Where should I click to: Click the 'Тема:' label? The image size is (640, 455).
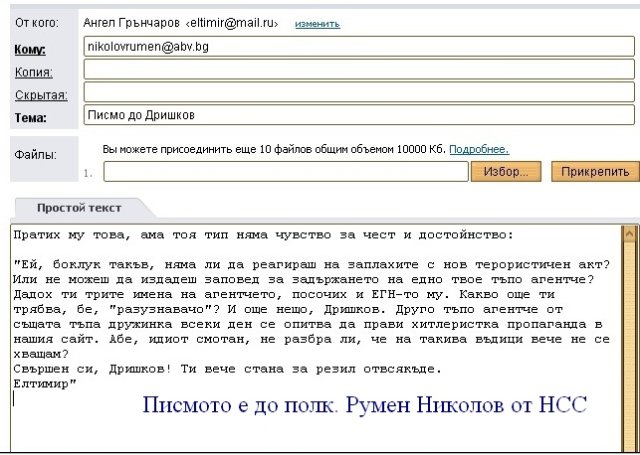(31, 118)
